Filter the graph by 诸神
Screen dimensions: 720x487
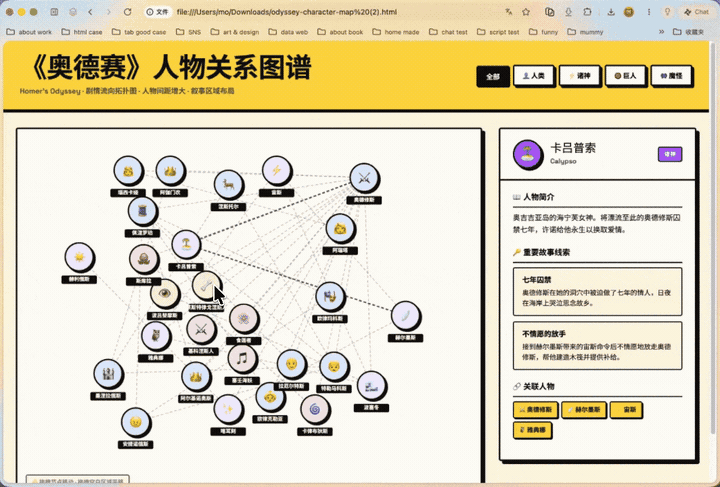click(579, 76)
